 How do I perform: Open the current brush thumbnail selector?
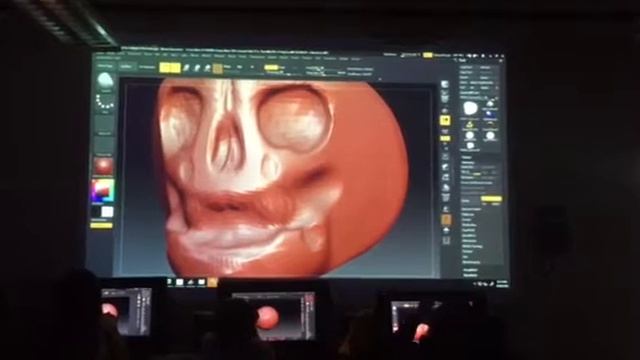pos(104,81)
